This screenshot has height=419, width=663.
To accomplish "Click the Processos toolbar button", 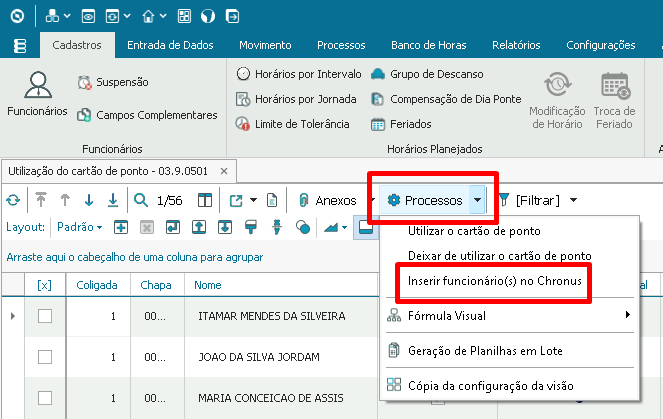I will [x=425, y=200].
